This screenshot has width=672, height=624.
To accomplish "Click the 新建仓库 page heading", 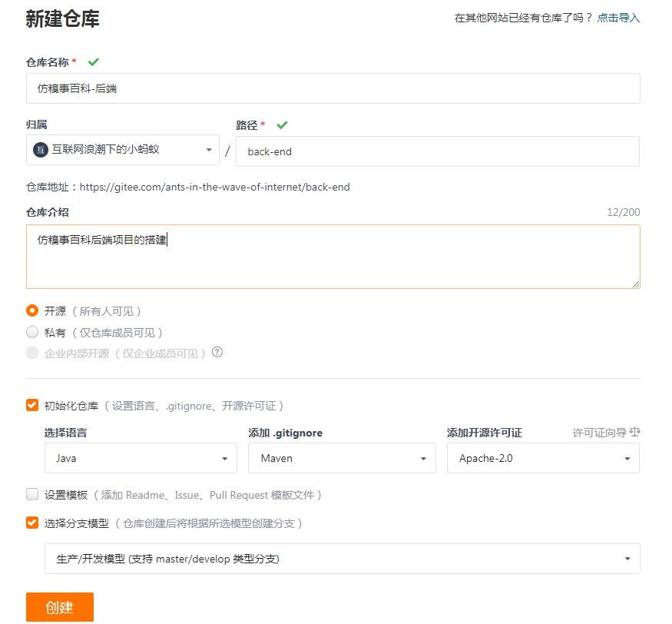I will (x=62, y=19).
